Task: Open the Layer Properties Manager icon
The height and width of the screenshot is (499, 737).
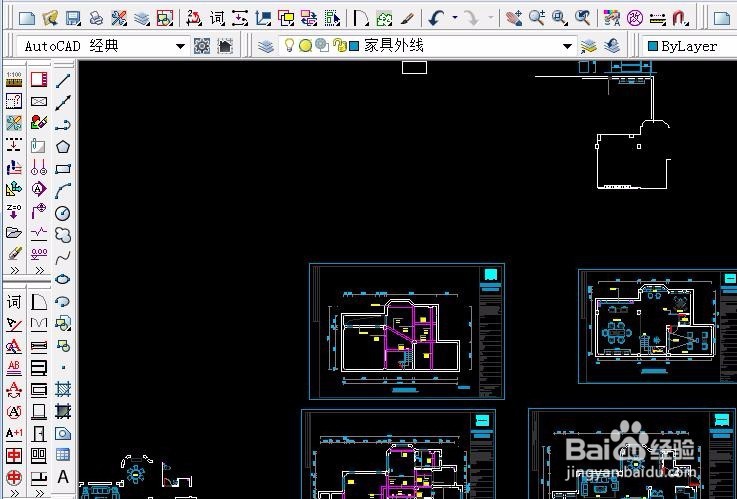Action: click(x=266, y=46)
